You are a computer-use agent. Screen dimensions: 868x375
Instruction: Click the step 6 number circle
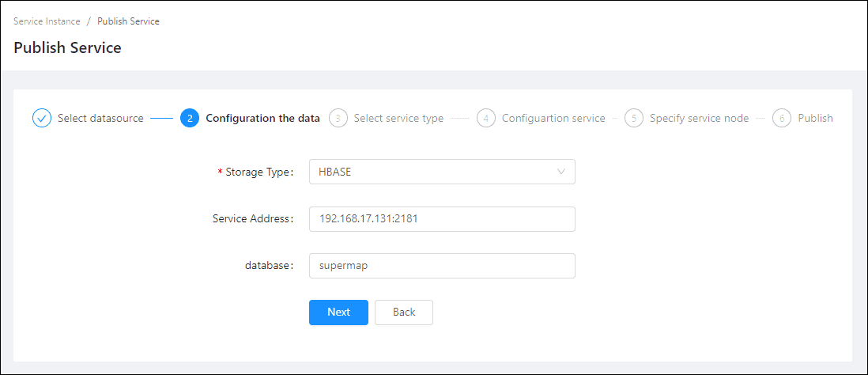tap(782, 118)
